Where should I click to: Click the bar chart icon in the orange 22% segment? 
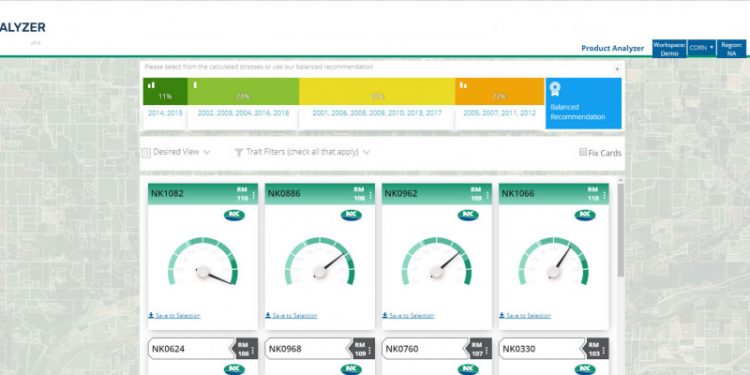(463, 85)
